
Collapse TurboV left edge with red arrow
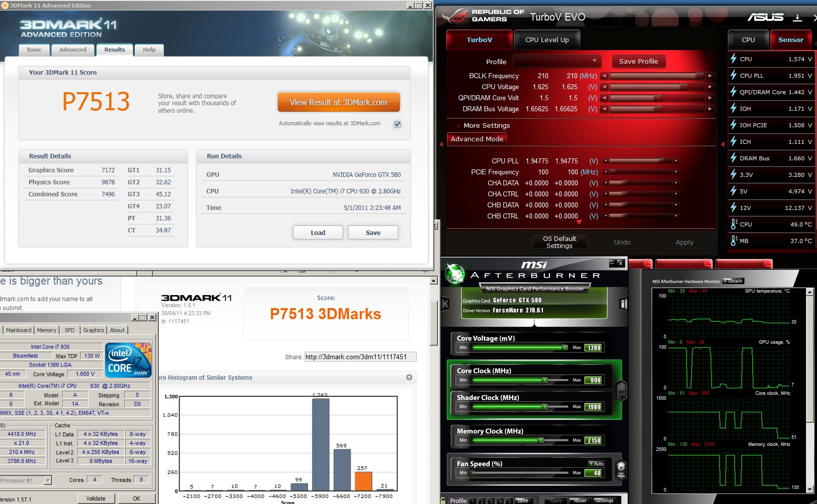pos(441,144)
